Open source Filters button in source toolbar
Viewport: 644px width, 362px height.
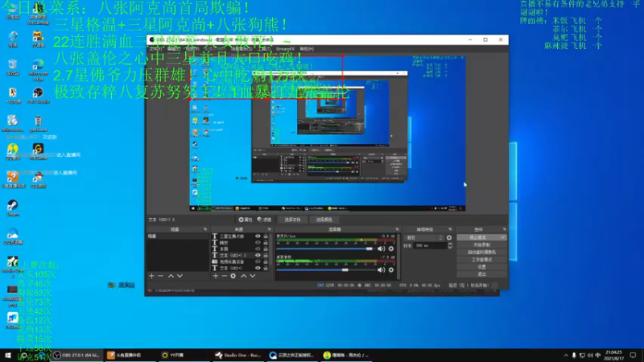tap(264, 220)
